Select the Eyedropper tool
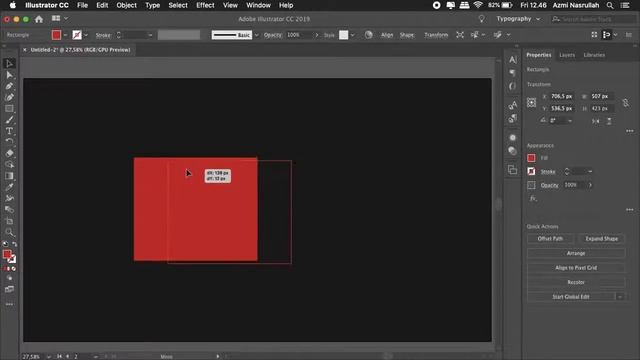Screen dimensions: 640x360 point(9,187)
